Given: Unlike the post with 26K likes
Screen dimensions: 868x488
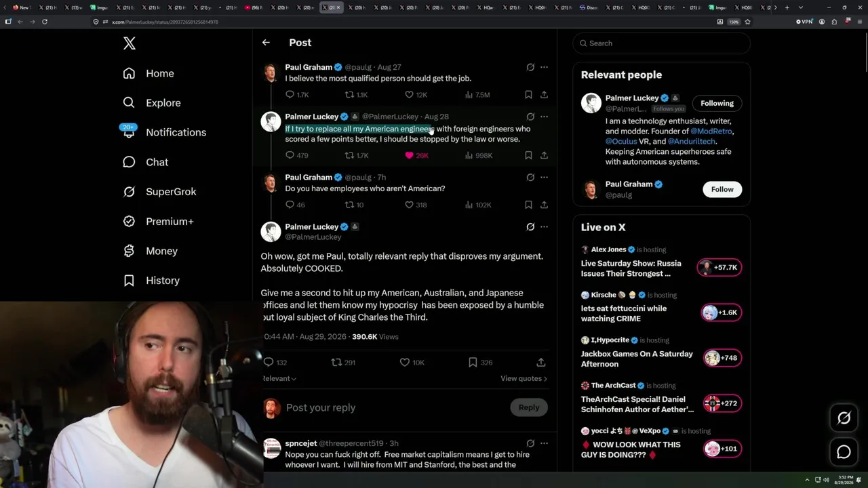Looking at the screenshot, I should pyautogui.click(x=416, y=155).
